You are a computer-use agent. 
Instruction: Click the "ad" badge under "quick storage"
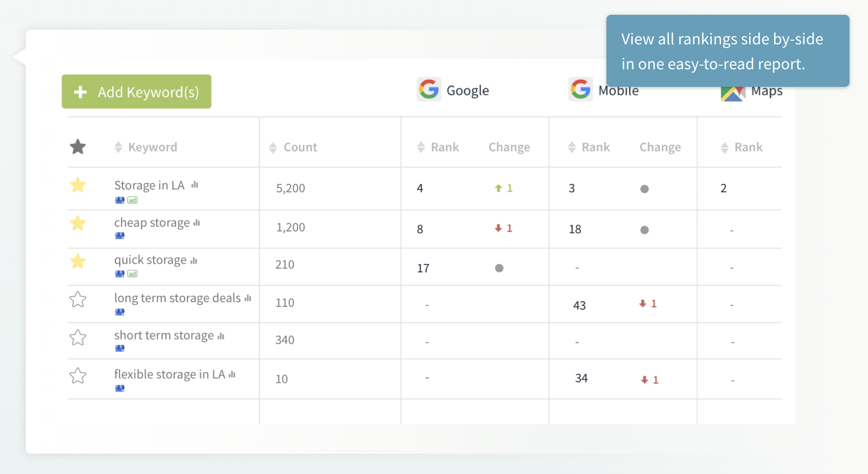coord(132,273)
